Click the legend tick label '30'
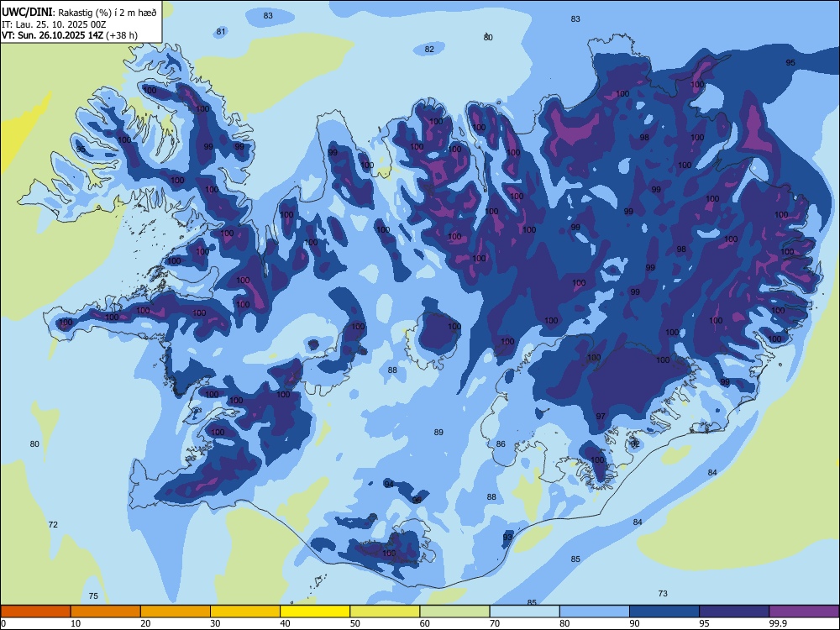Screen dimensions: 840x630 point(215,623)
